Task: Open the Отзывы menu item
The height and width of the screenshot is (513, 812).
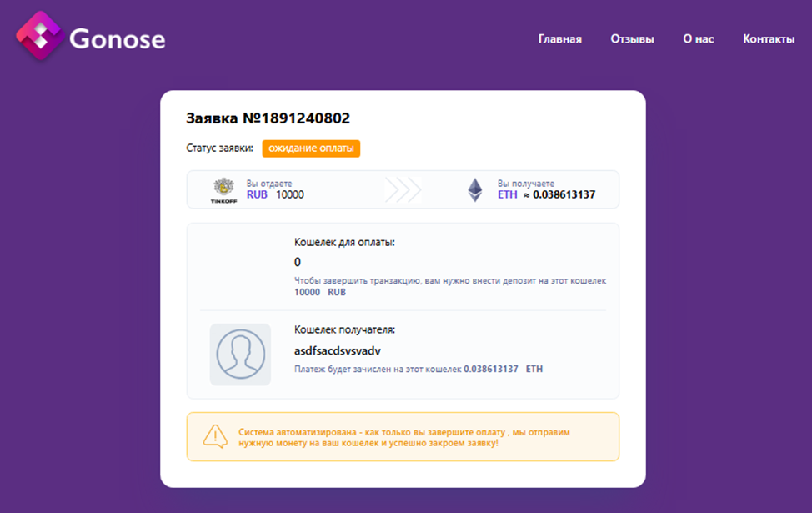Action: [632, 39]
